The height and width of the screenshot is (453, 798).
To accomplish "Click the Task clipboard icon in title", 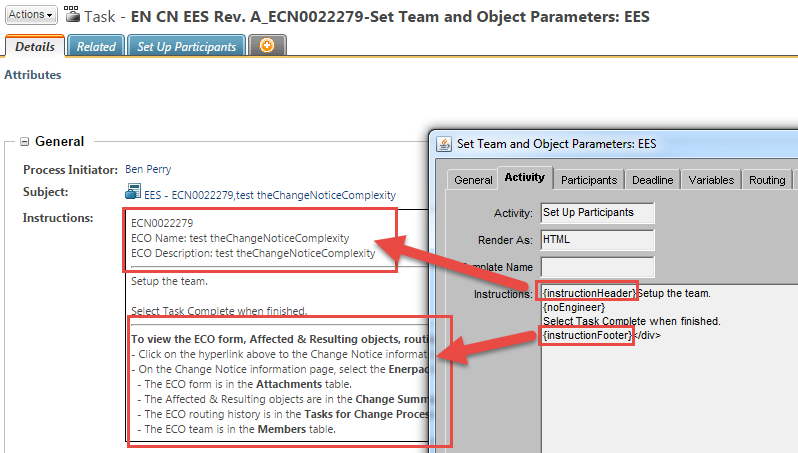I will click(x=72, y=14).
